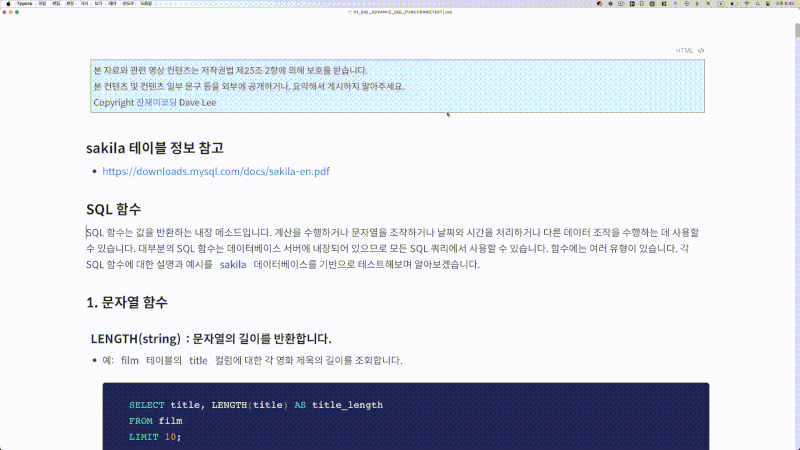The width and height of the screenshot is (800, 450).
Task: Open the 편집 menu
Action: 56,4
